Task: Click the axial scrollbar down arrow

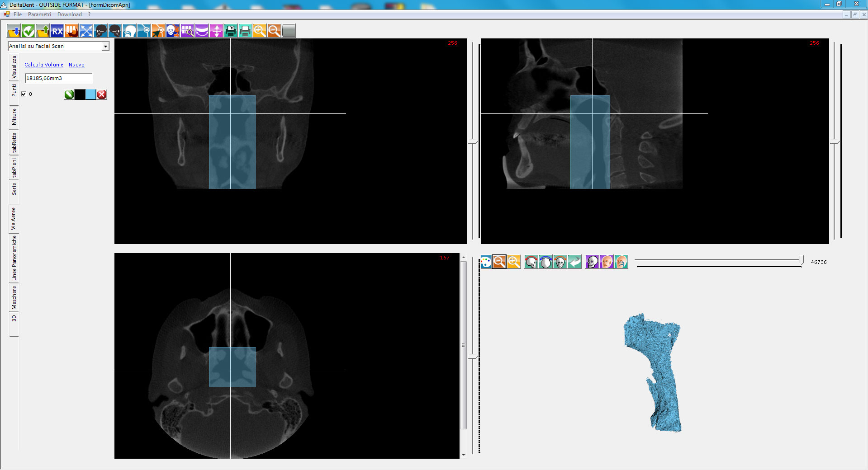Action: [463, 455]
